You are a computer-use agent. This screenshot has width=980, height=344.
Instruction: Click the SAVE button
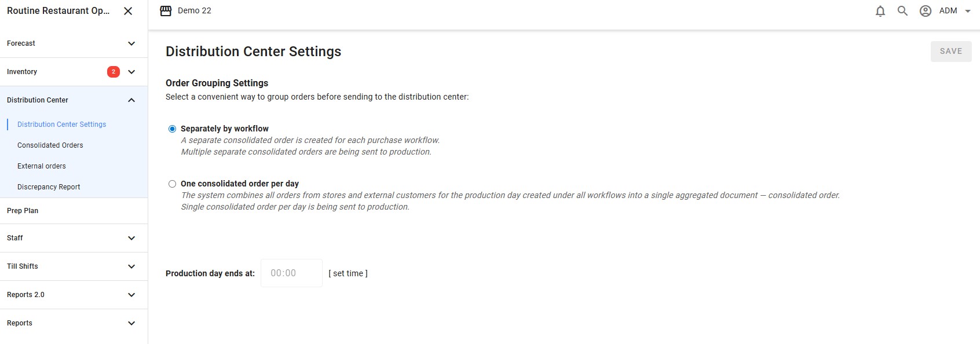[x=951, y=52]
